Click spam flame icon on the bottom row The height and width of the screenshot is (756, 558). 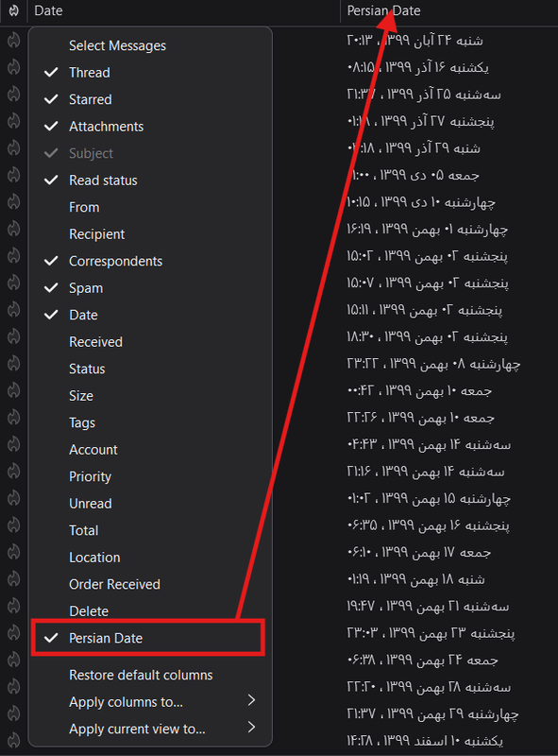coord(13,740)
